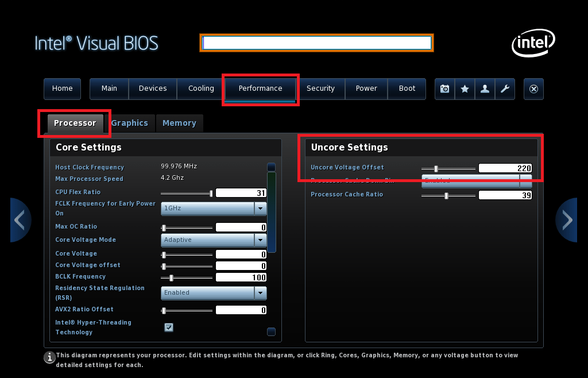
Task: Open the favorites star icon
Action: [x=465, y=89]
